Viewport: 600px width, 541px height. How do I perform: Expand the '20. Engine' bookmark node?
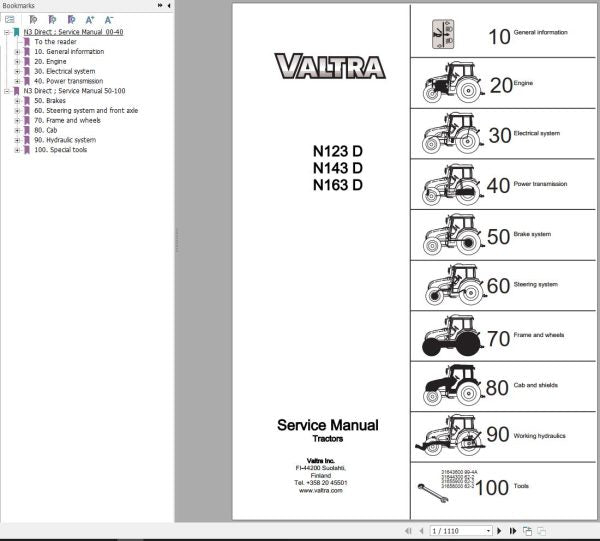tap(17, 61)
